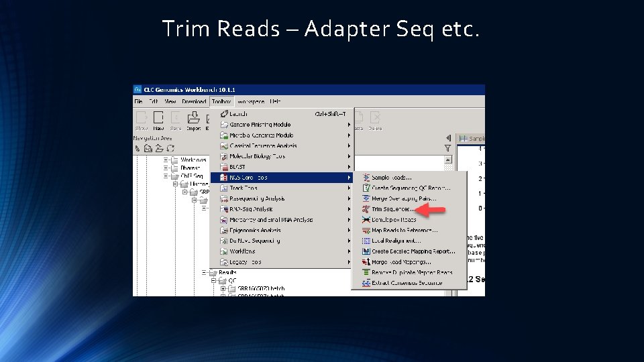Click the New toolbar icon
The image size is (644, 362).
tap(158, 118)
